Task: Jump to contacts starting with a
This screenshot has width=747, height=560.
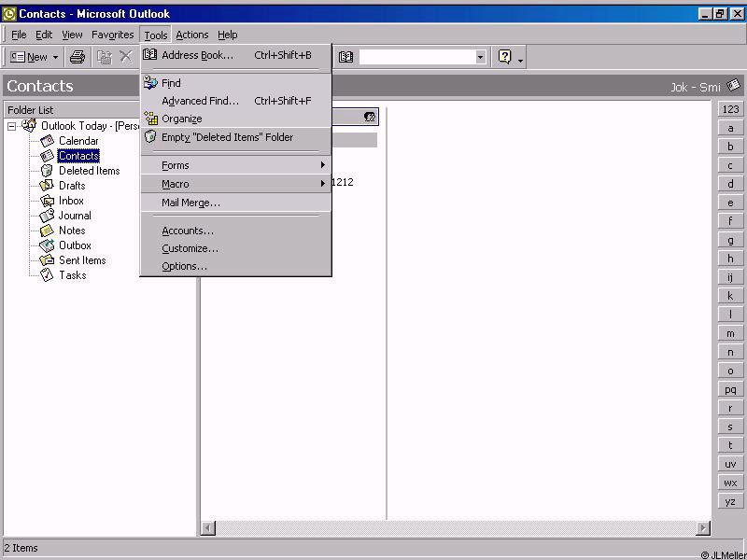Action: click(x=730, y=128)
